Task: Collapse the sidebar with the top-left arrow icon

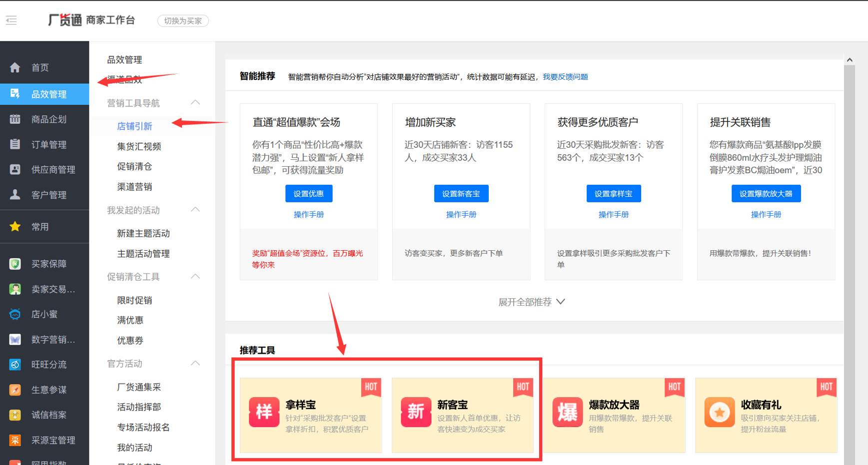Action: (11, 20)
